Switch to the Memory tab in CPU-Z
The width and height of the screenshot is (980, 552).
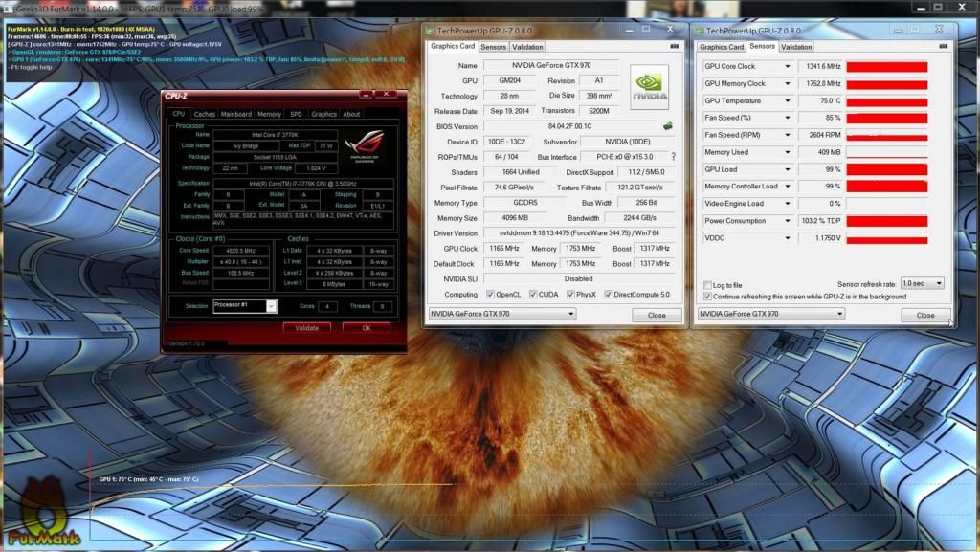coord(269,114)
